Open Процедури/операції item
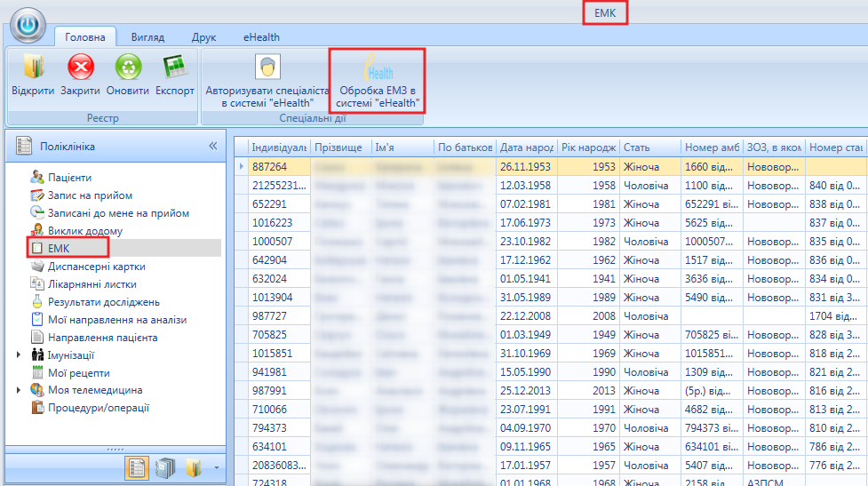Image resolution: width=868 pixels, height=486 pixels. [x=99, y=408]
